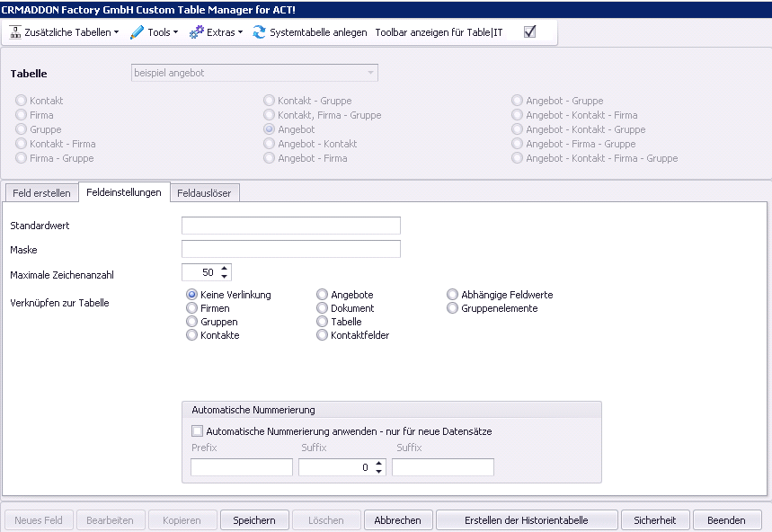Screen dimensions: 772x532
Task: Select the Kontakt - Firma radio option
Action: 21,144
